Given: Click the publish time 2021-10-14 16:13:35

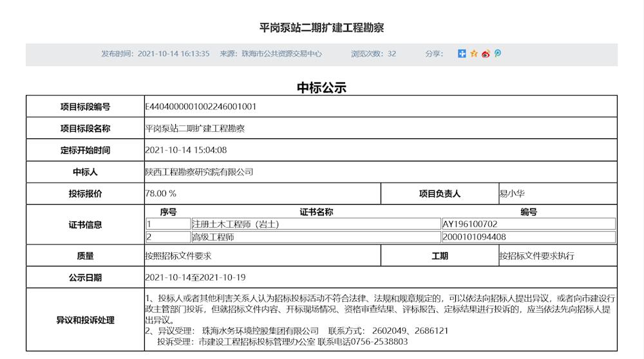Looking at the screenshot, I should [x=174, y=54].
